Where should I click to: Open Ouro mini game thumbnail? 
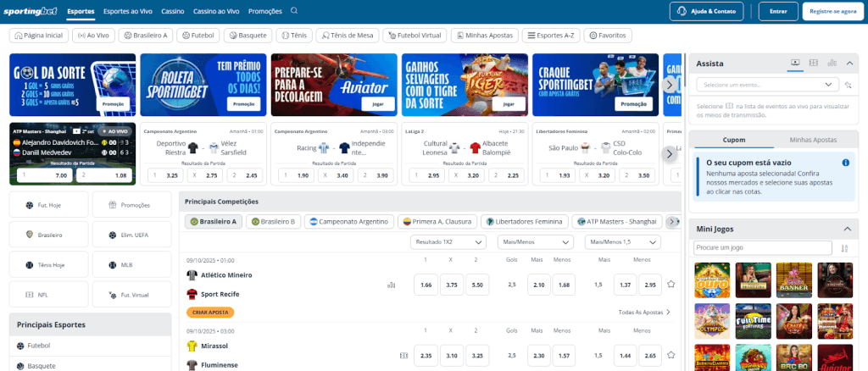point(712,280)
